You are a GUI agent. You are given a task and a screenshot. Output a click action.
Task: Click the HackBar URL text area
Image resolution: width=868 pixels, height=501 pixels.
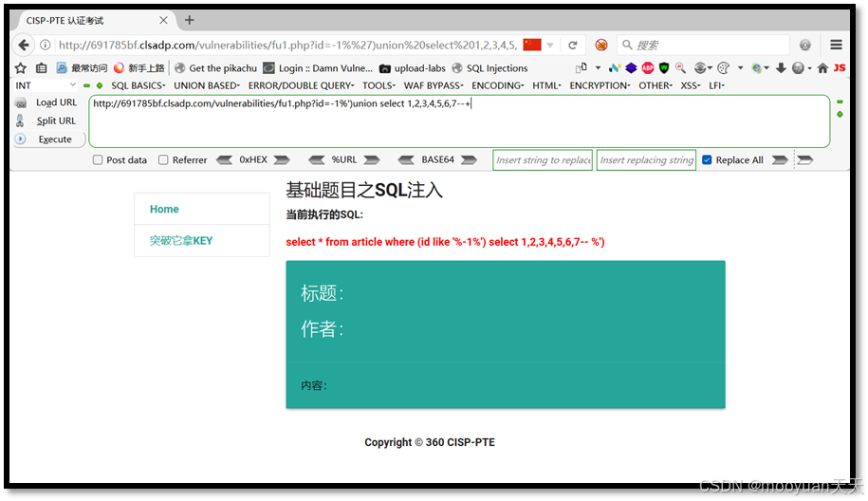click(459, 121)
